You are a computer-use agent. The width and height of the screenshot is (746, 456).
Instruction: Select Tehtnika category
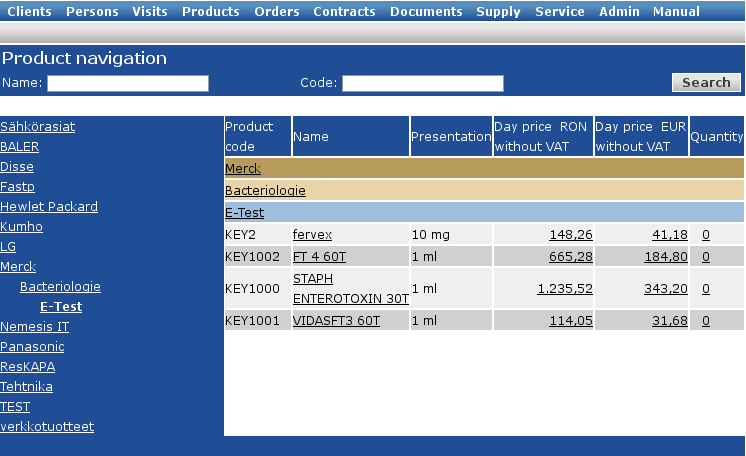click(x=27, y=387)
